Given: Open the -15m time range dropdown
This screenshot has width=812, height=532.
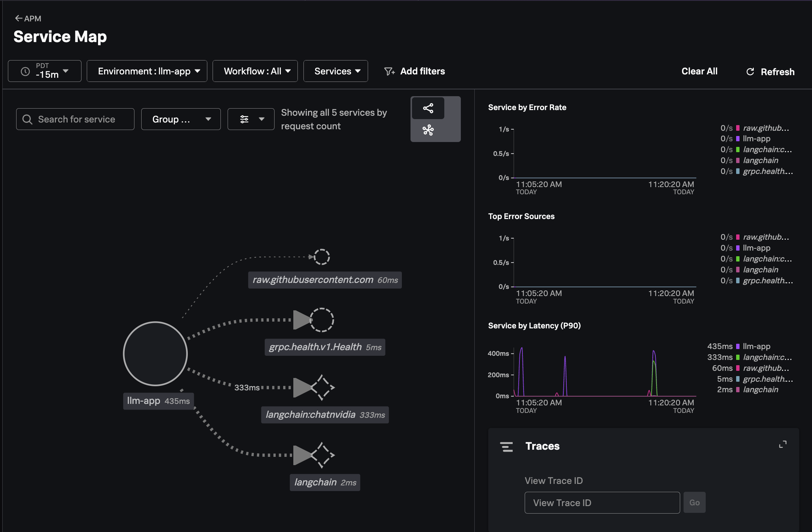Looking at the screenshot, I should (45, 71).
